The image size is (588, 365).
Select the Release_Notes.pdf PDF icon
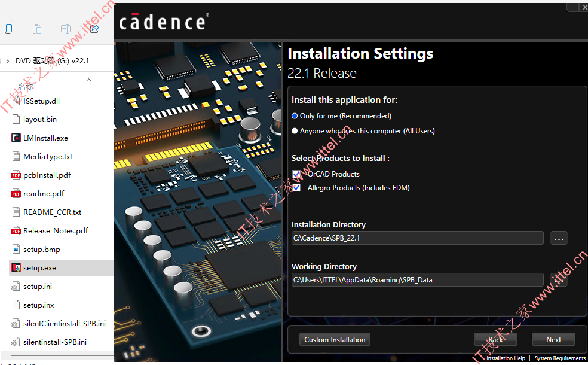(16, 230)
